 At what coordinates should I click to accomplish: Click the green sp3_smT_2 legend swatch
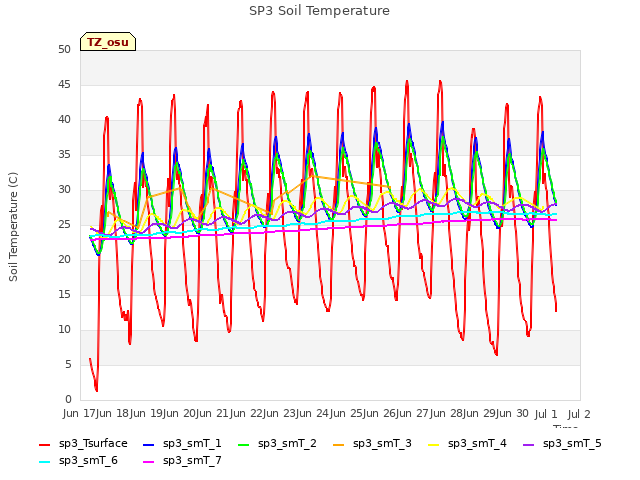point(244,444)
